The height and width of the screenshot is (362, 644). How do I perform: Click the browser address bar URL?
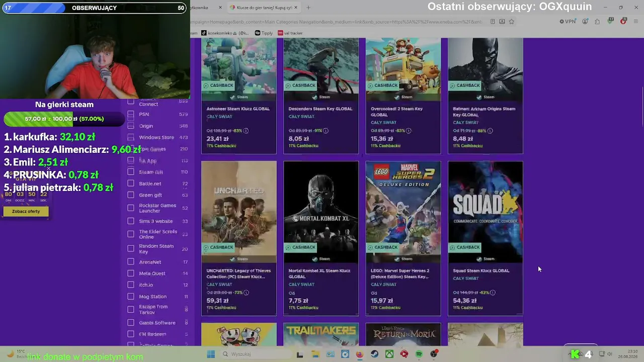tap(336, 22)
